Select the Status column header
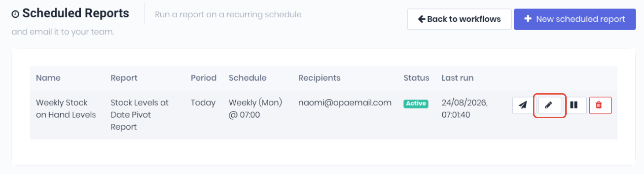Viewport: 644px width, 174px height. click(x=416, y=78)
